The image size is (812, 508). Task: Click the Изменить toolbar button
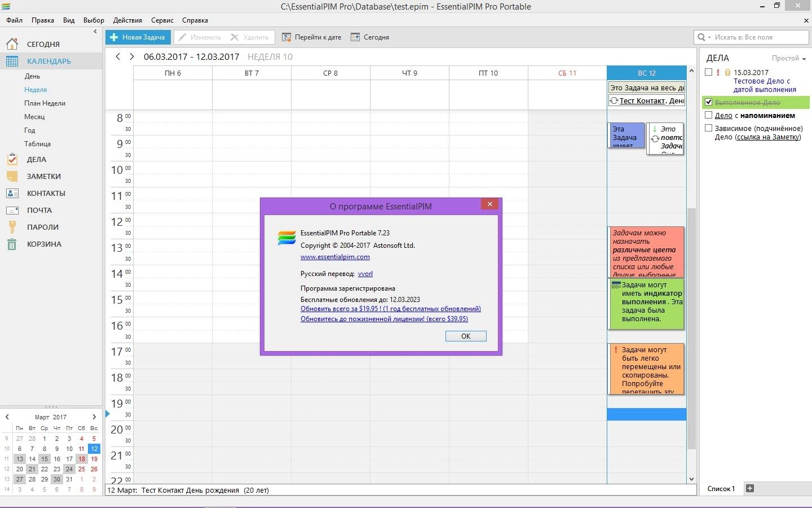coord(200,37)
